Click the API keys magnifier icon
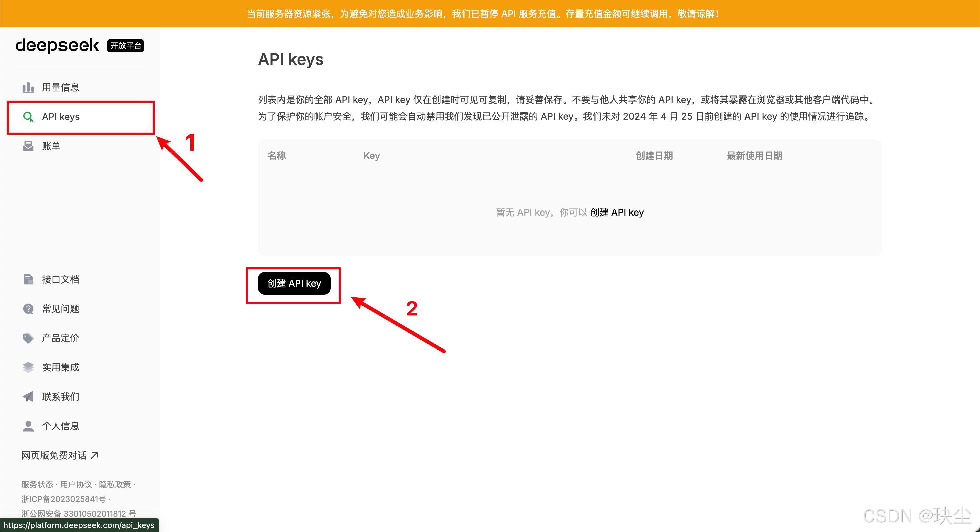The width and height of the screenshot is (980, 532). [x=28, y=117]
